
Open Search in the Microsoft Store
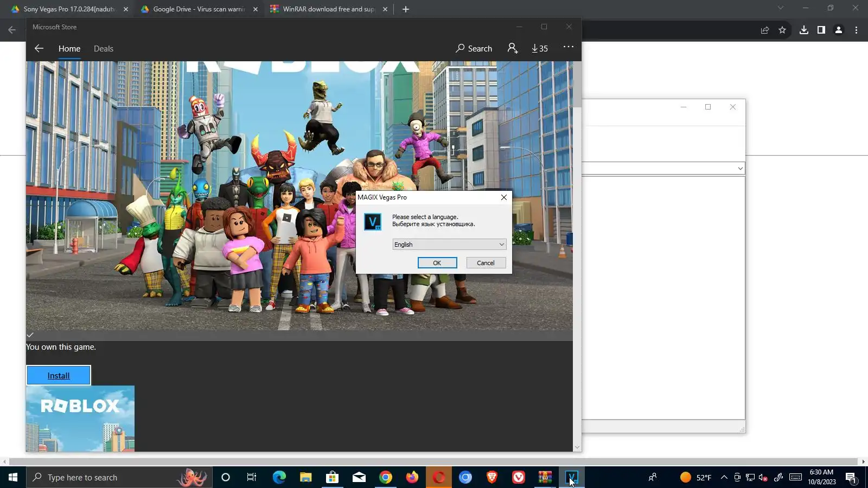pyautogui.click(x=474, y=48)
